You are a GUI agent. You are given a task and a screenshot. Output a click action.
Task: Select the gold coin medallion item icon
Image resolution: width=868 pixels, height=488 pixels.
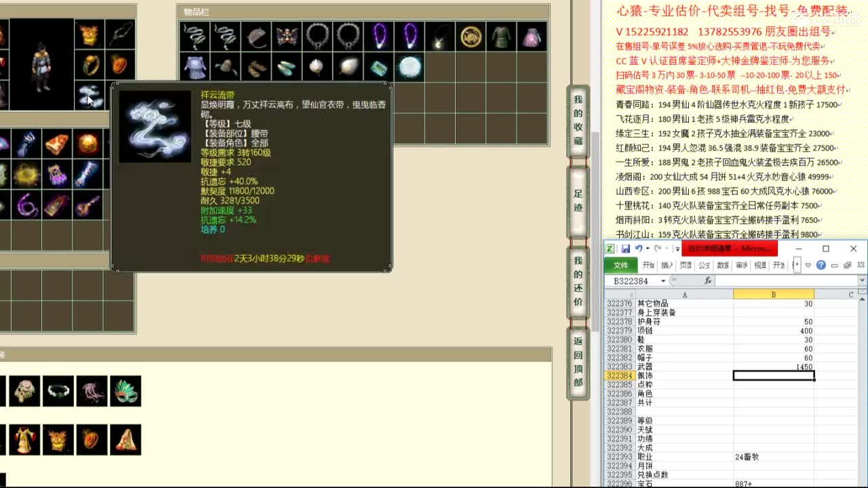pyautogui.click(x=471, y=35)
